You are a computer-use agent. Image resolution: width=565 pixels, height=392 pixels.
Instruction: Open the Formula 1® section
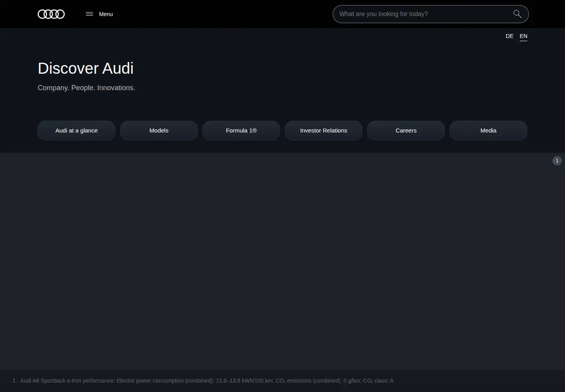[241, 131]
